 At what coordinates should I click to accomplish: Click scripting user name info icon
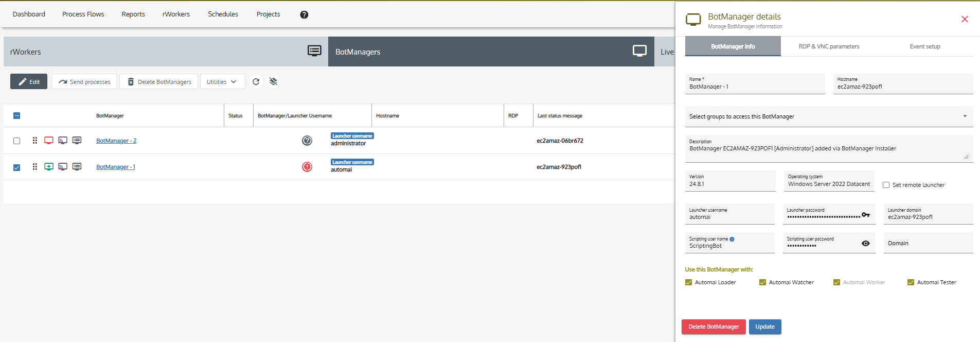pyautogui.click(x=732, y=239)
